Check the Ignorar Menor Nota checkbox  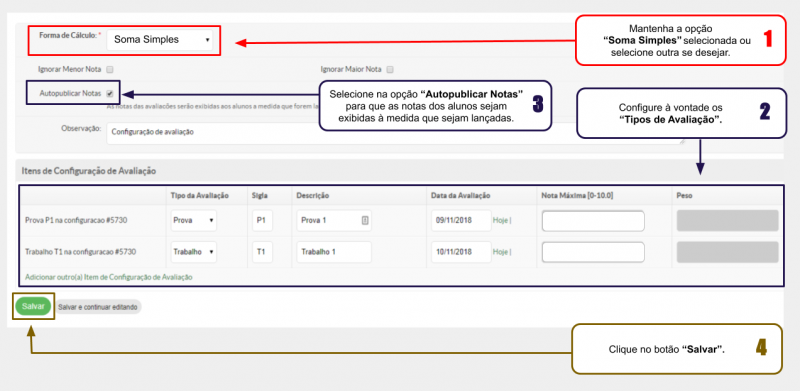(x=110, y=69)
